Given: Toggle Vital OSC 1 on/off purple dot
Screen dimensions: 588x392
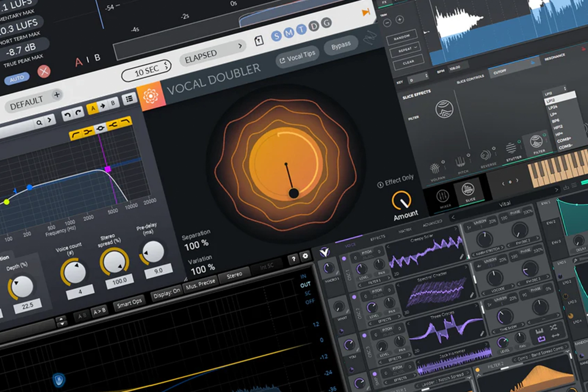Looking at the screenshot, I should [344, 258].
